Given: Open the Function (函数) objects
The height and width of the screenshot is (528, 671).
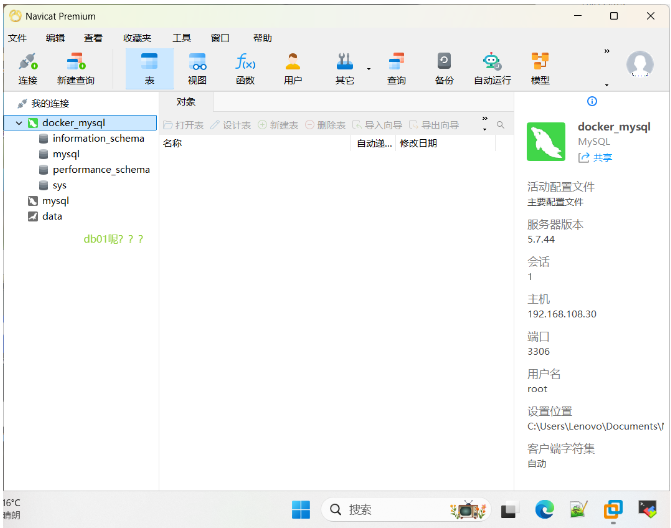Looking at the screenshot, I should [x=245, y=69].
